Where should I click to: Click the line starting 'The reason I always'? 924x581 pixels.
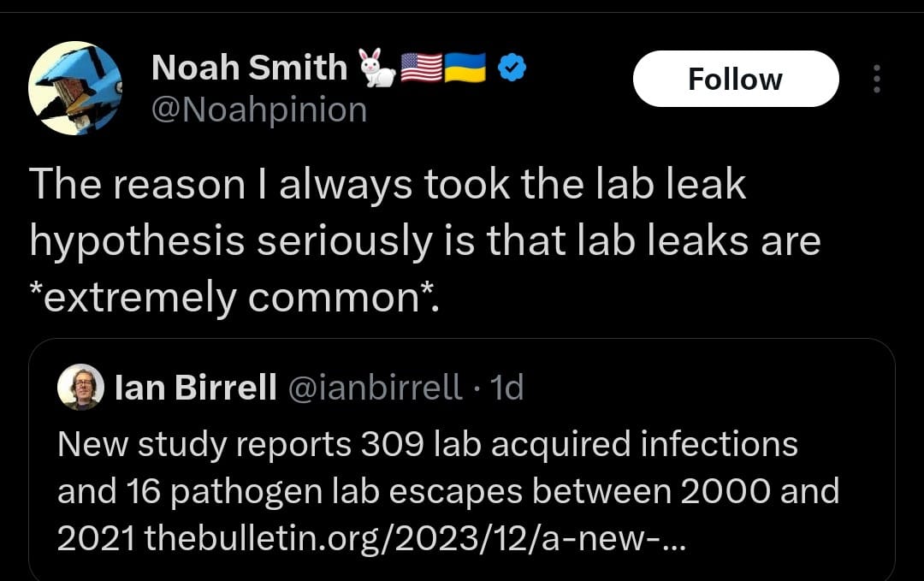click(388, 185)
